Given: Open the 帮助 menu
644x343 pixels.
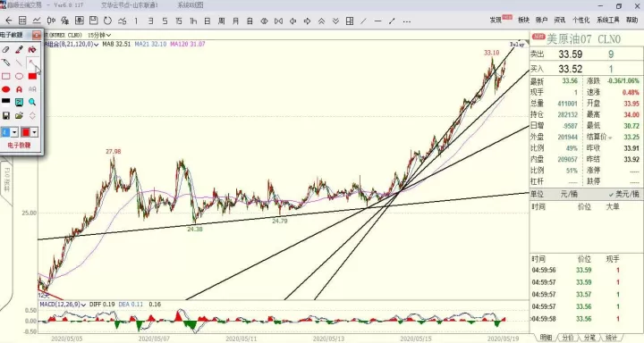Looking at the screenshot, I should [631, 20].
